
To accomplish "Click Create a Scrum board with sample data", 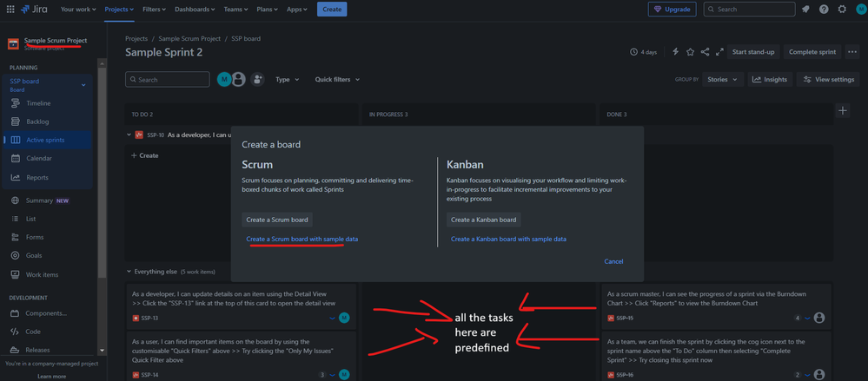I will (x=302, y=239).
